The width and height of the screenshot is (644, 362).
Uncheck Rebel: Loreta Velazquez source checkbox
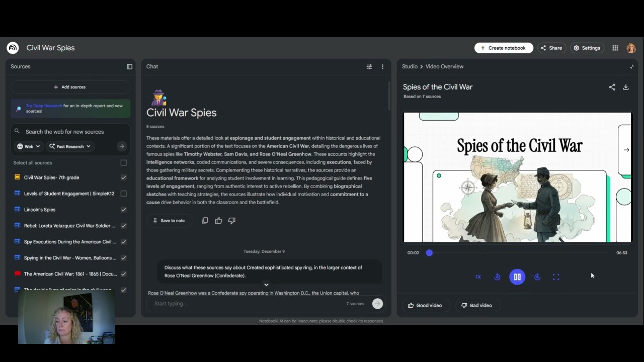[x=124, y=226]
